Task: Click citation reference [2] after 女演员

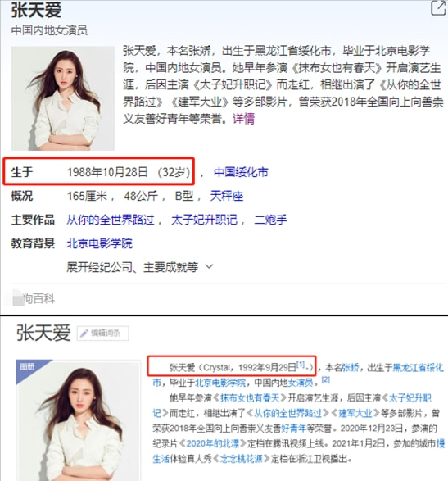Action: click(x=326, y=379)
